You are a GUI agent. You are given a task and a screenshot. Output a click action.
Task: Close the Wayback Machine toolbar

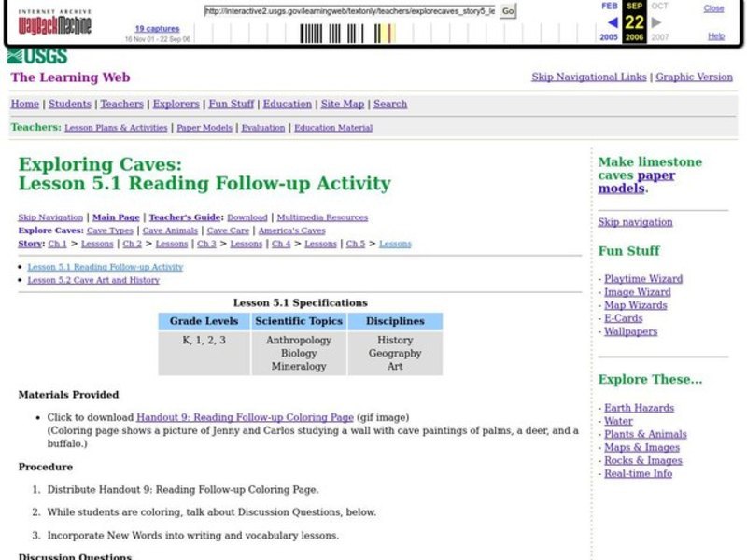click(713, 7)
